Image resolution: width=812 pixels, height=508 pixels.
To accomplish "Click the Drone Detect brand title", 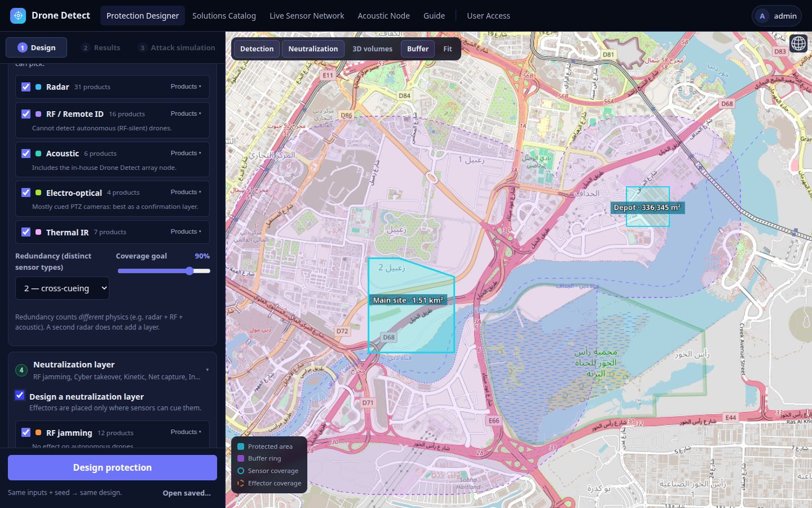I will click(x=61, y=16).
